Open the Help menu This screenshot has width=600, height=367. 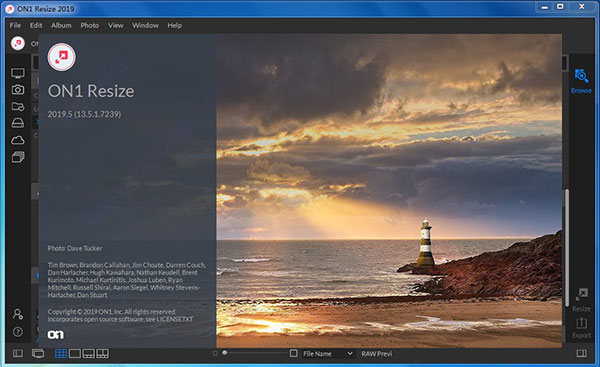pyautogui.click(x=174, y=25)
